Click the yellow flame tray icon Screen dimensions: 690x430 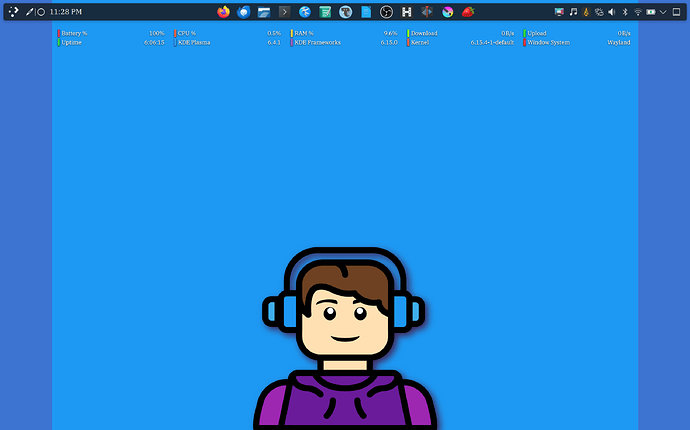pyautogui.click(x=586, y=12)
